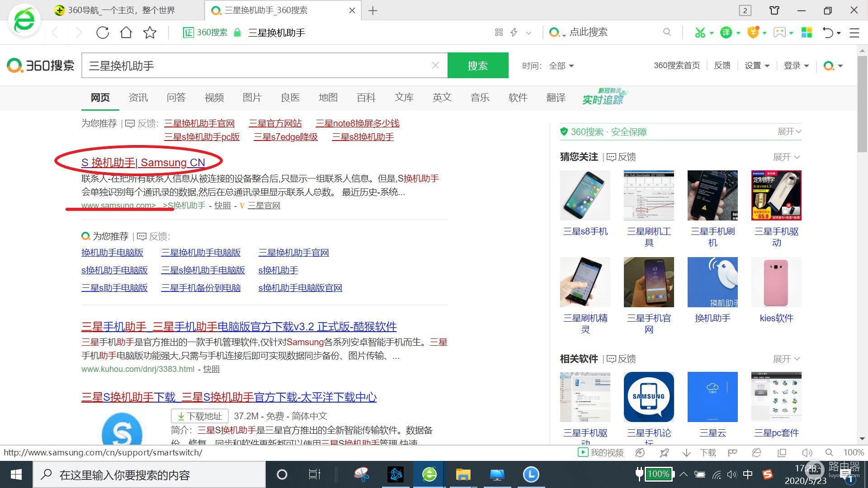Open the scissors screenshot tool
Viewport: 868px width, 488px height.
click(x=700, y=33)
